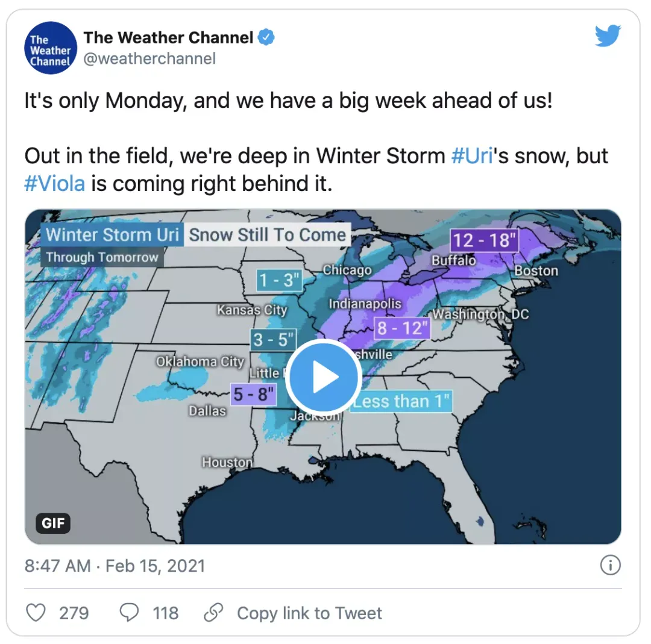The height and width of the screenshot is (644, 651).
Task: Play the Winter Storm Uri GIF
Action: pos(324,377)
